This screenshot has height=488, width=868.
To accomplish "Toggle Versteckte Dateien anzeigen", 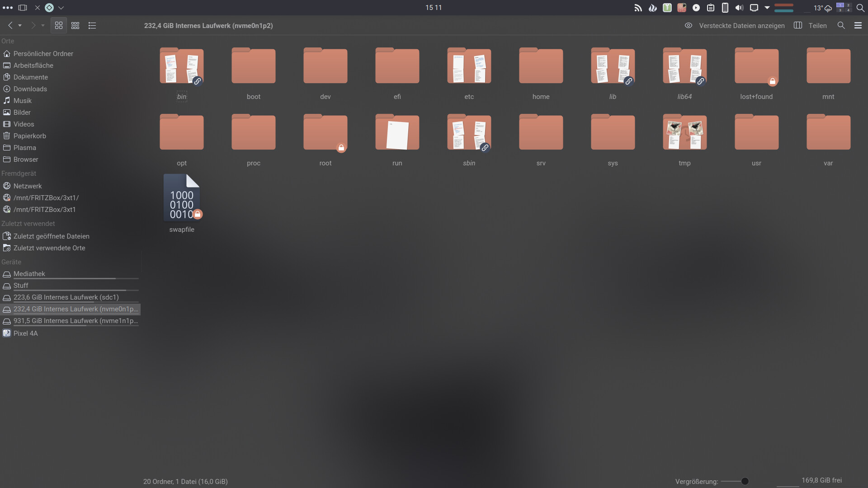I will click(735, 26).
